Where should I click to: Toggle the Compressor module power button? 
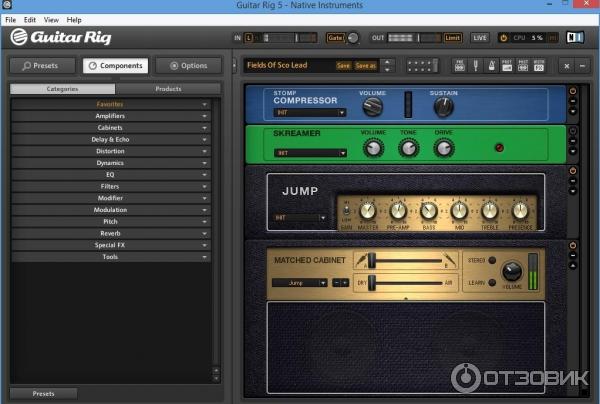pos(573,91)
